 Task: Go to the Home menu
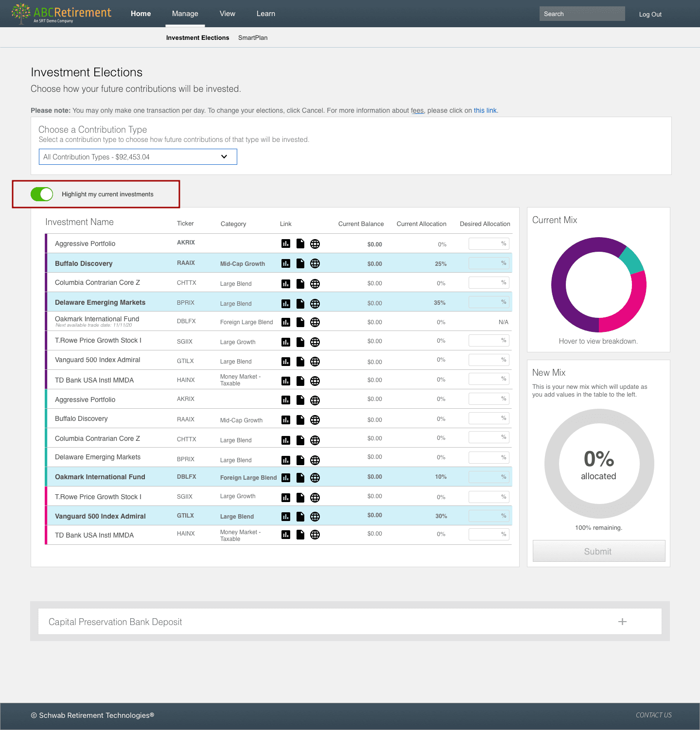140,14
